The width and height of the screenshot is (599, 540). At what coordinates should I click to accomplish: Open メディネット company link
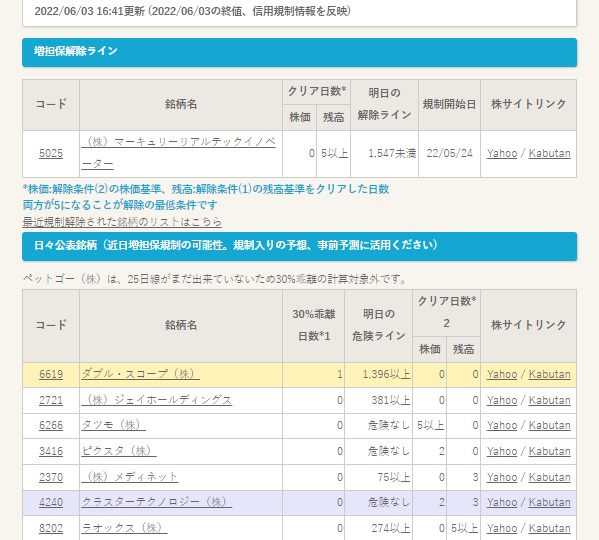pos(130,477)
